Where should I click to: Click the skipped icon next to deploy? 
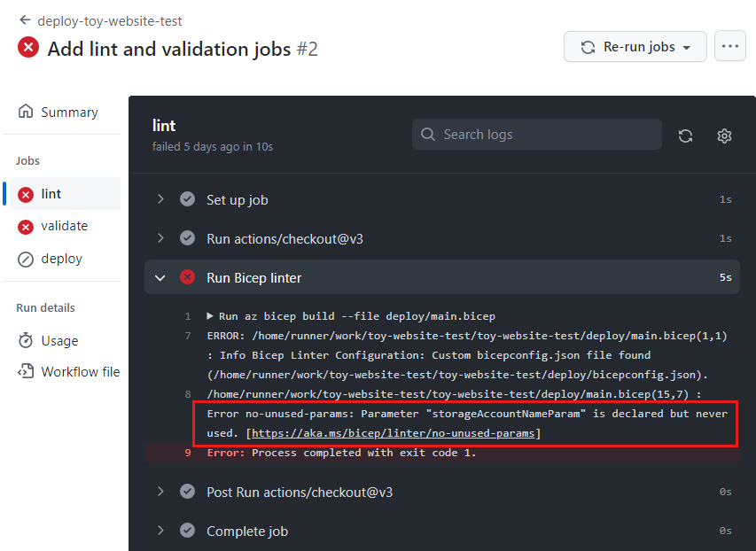(26, 260)
